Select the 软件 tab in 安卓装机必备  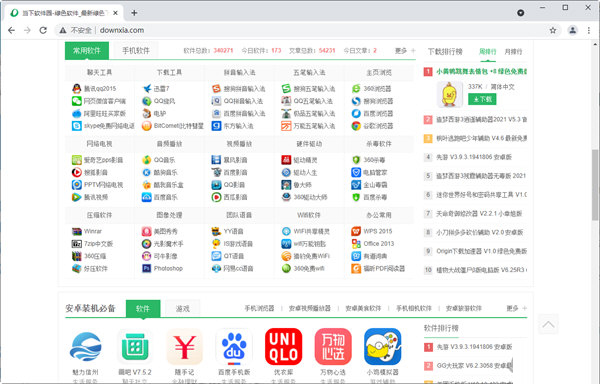click(x=143, y=308)
